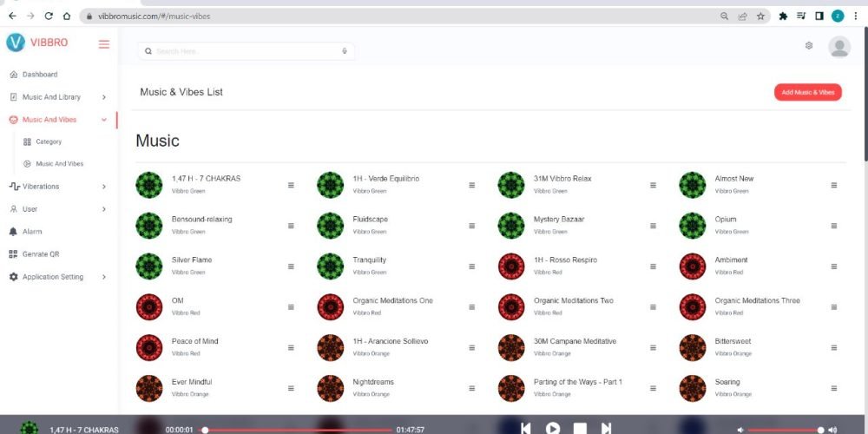Open the Category submenu item
This screenshot has width=868, height=434.
pos(49,141)
